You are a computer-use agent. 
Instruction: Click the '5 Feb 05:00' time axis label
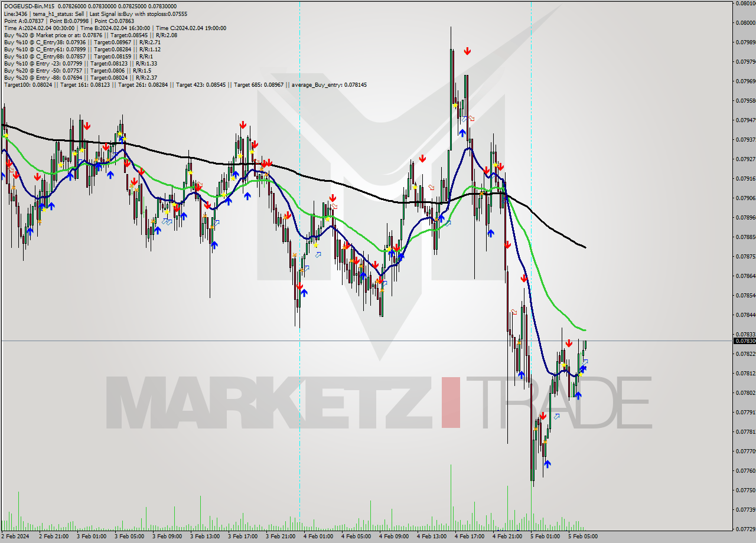pyautogui.click(x=582, y=537)
